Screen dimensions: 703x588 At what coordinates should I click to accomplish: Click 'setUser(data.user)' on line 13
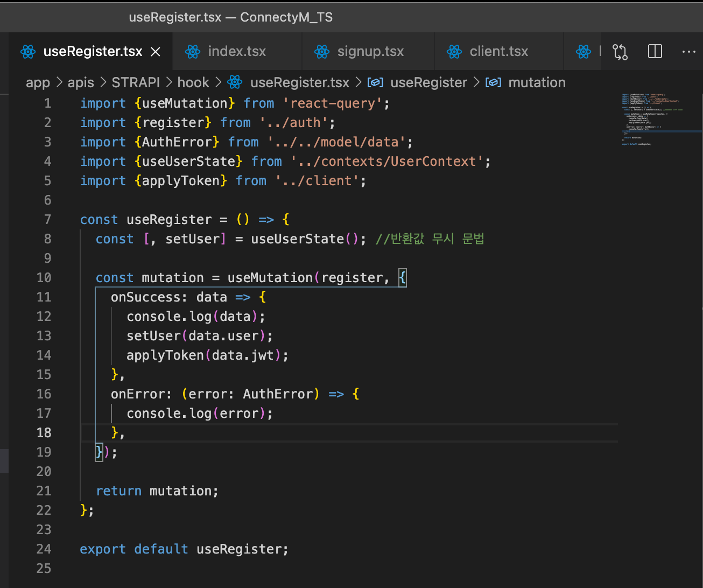click(x=196, y=336)
